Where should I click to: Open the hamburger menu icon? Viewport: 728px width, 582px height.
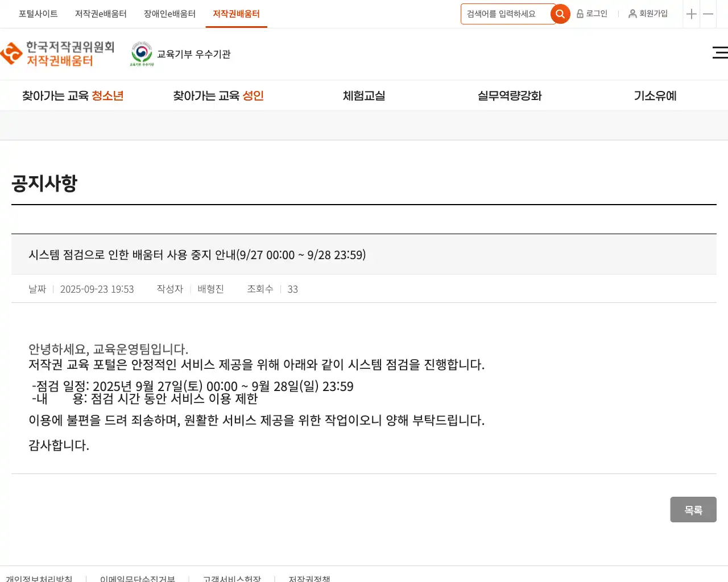tap(719, 53)
